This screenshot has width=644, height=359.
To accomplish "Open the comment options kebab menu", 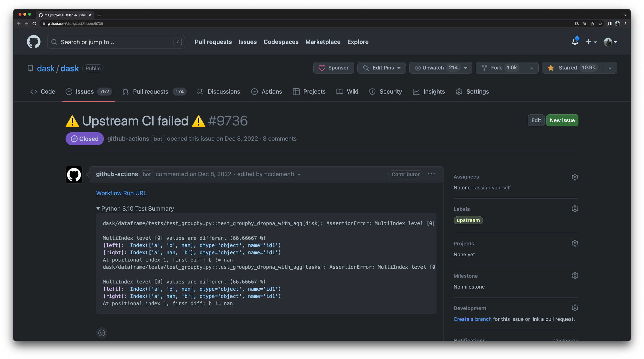I will coord(431,174).
